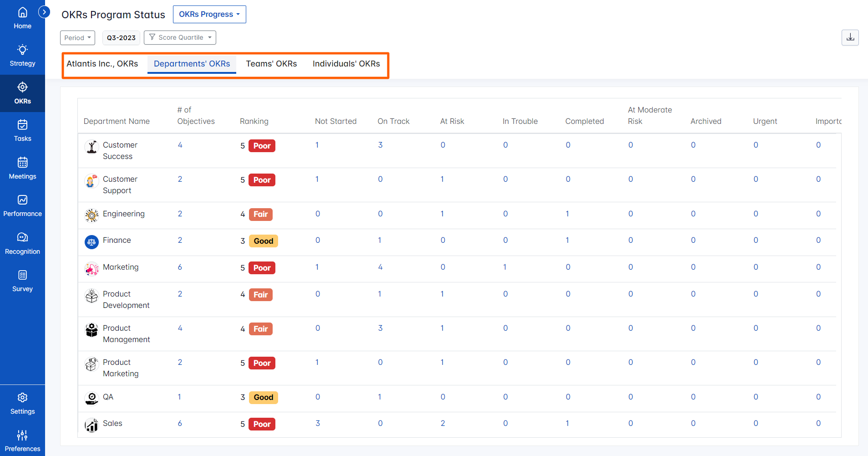
Task: Click the Q3-2023 period button
Action: coord(121,38)
